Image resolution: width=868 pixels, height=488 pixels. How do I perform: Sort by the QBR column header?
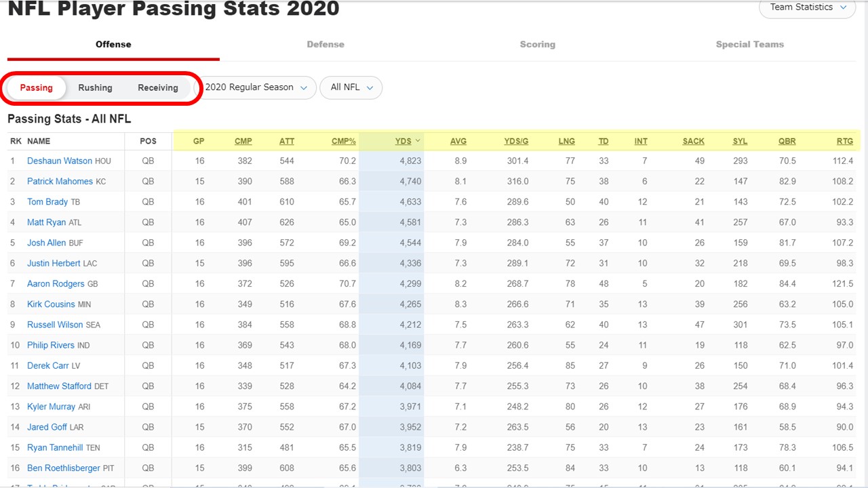coord(787,141)
